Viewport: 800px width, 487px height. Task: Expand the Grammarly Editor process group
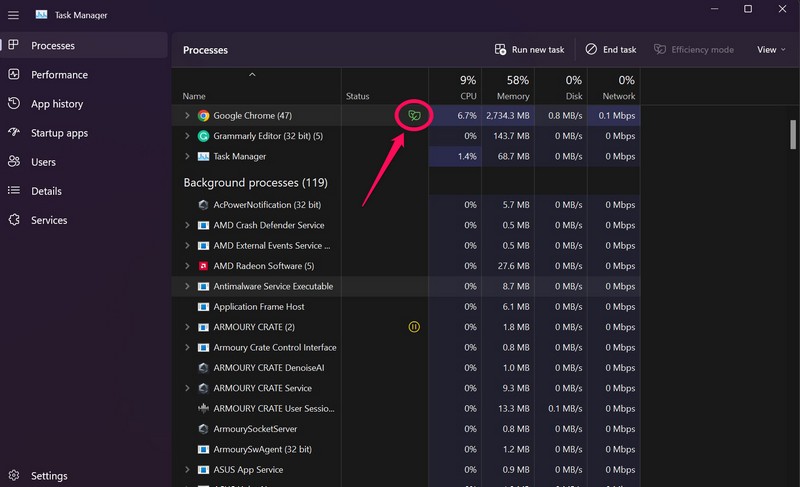[187, 136]
